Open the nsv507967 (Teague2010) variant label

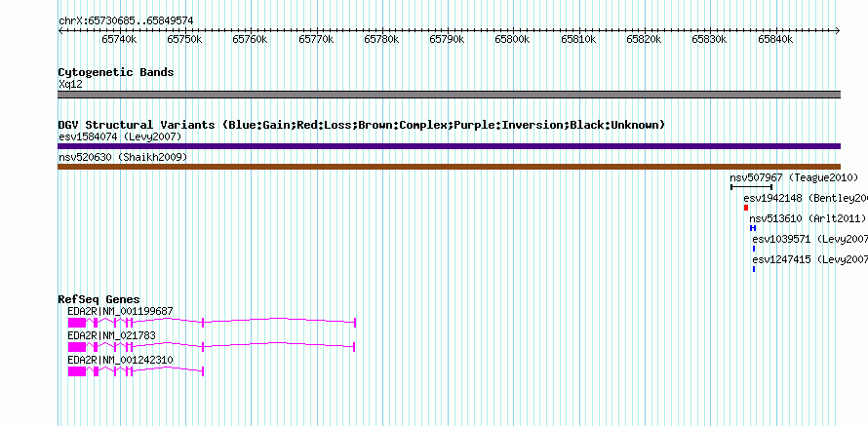click(794, 177)
